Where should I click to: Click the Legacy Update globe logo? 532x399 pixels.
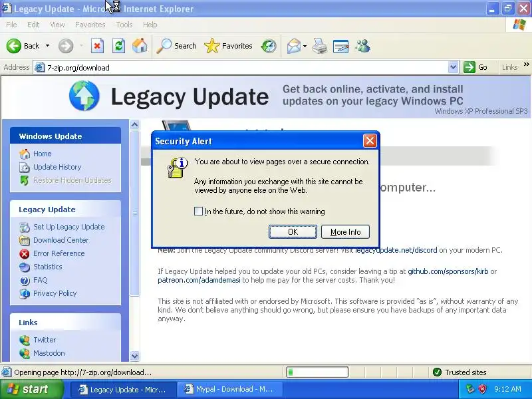(x=84, y=96)
